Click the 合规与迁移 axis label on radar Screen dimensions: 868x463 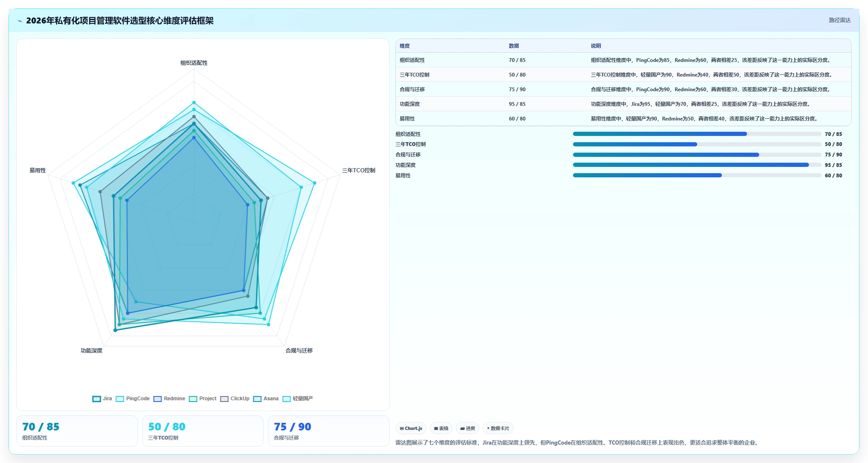pyautogui.click(x=299, y=350)
